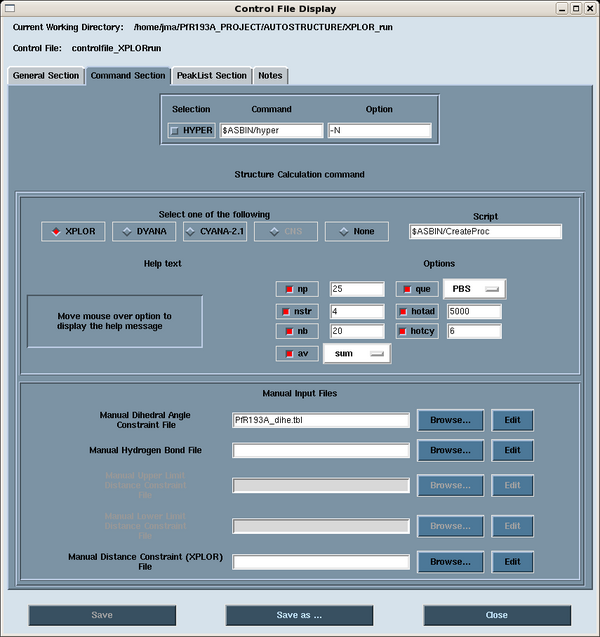
Task: Expand the av sum dropdown
Action: (x=356, y=353)
